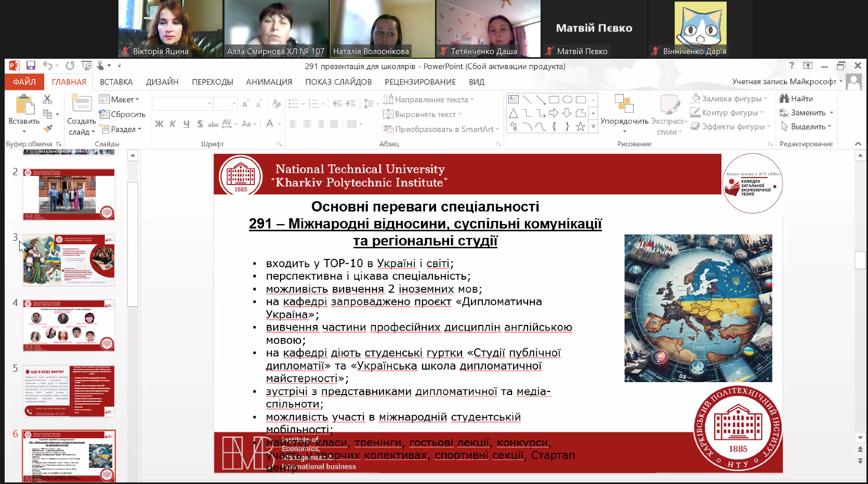The image size is (868, 484).
Task: Click the Undo arrow icon
Action: (x=47, y=66)
